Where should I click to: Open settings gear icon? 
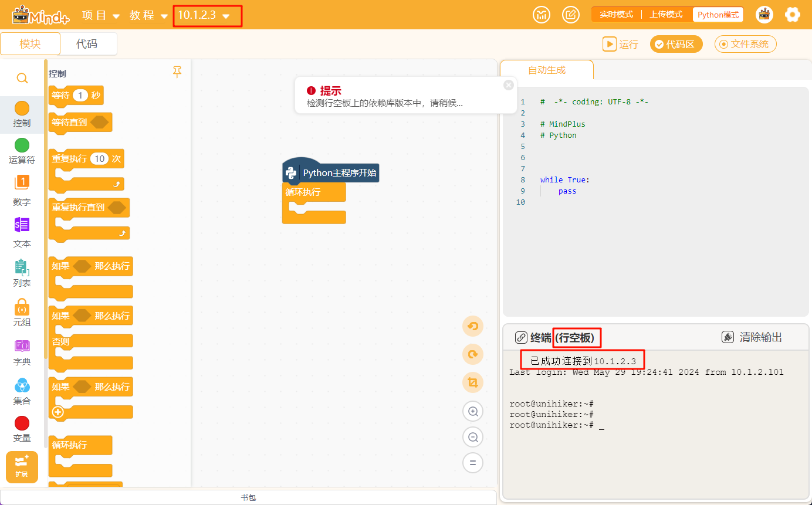[793, 15]
